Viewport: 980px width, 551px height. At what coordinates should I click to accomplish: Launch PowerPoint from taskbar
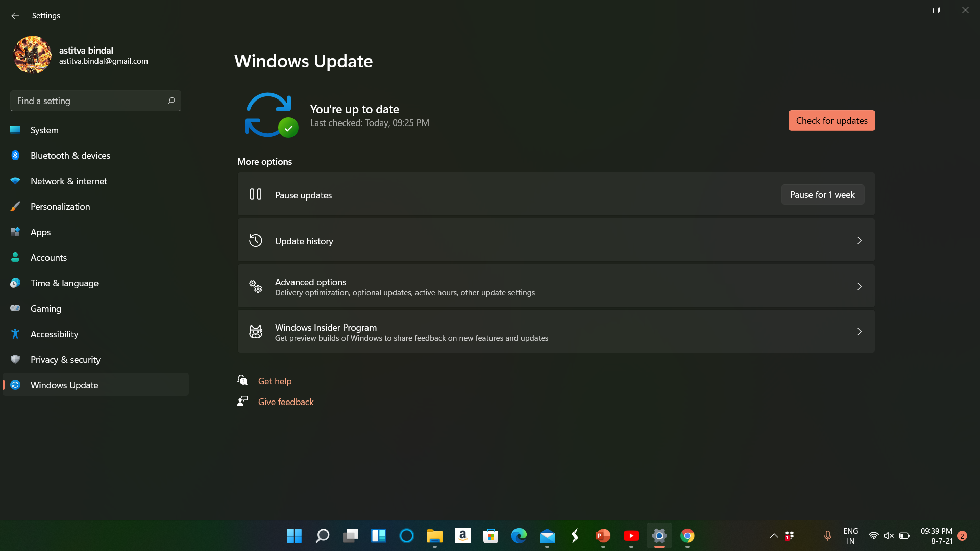[603, 536]
